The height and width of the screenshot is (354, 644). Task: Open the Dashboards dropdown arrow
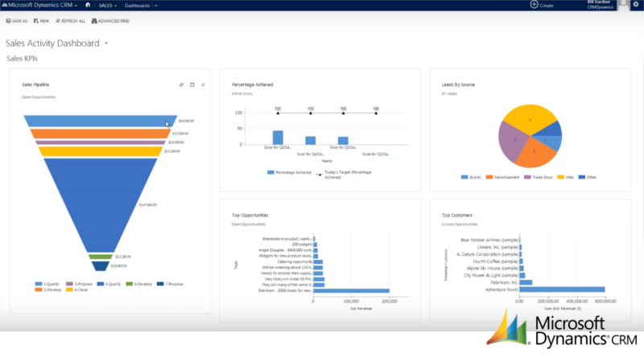click(x=155, y=5)
